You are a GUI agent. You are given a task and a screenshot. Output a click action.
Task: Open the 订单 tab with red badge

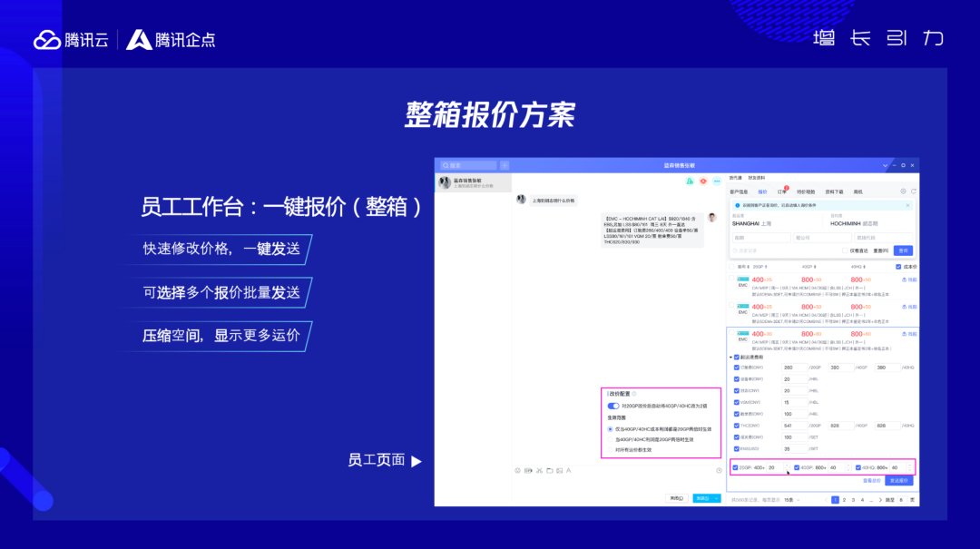tap(782, 192)
